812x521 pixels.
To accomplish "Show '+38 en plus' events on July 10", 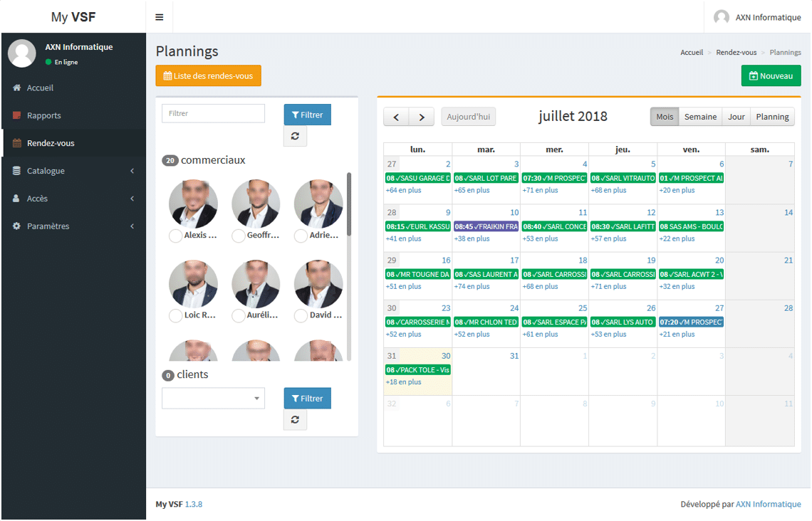I will [x=472, y=238].
